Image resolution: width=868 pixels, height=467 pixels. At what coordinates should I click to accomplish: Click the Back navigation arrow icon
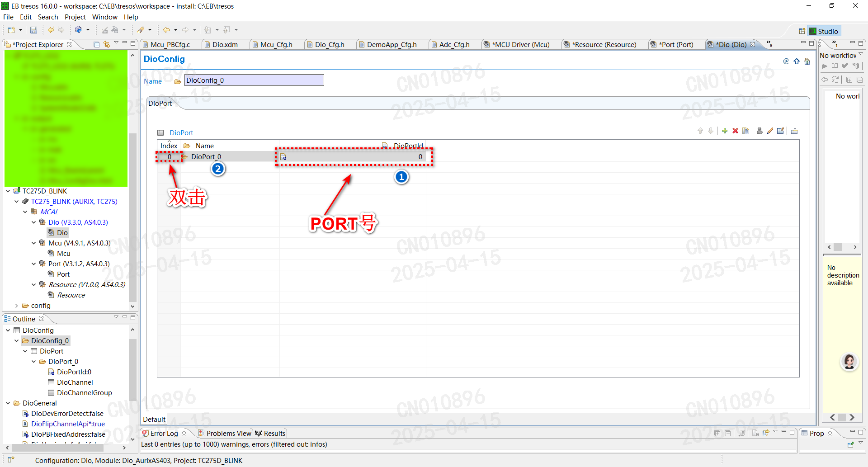[x=166, y=30]
